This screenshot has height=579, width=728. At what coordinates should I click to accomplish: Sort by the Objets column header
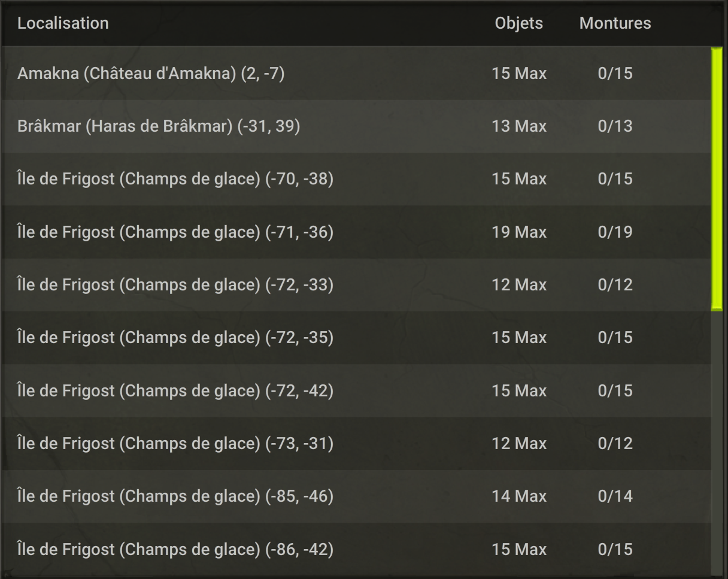(x=519, y=23)
